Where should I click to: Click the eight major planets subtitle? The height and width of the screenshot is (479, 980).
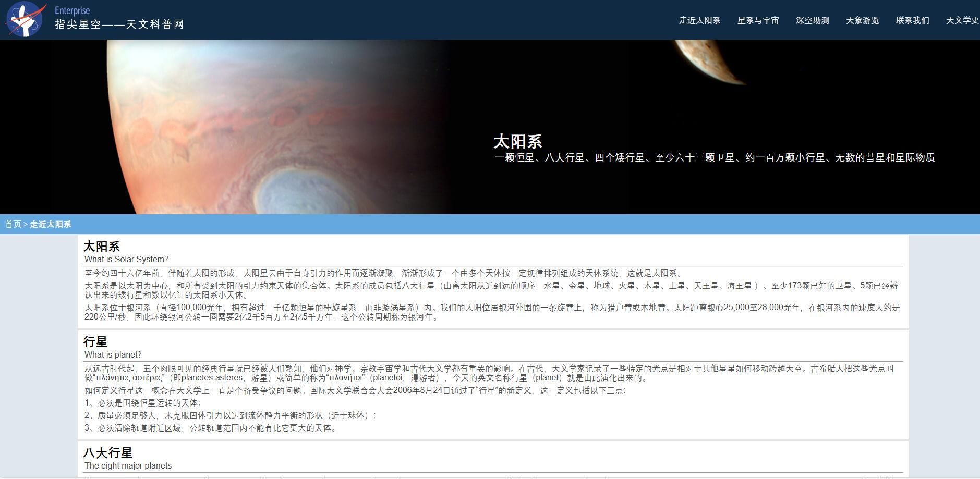pos(128,465)
